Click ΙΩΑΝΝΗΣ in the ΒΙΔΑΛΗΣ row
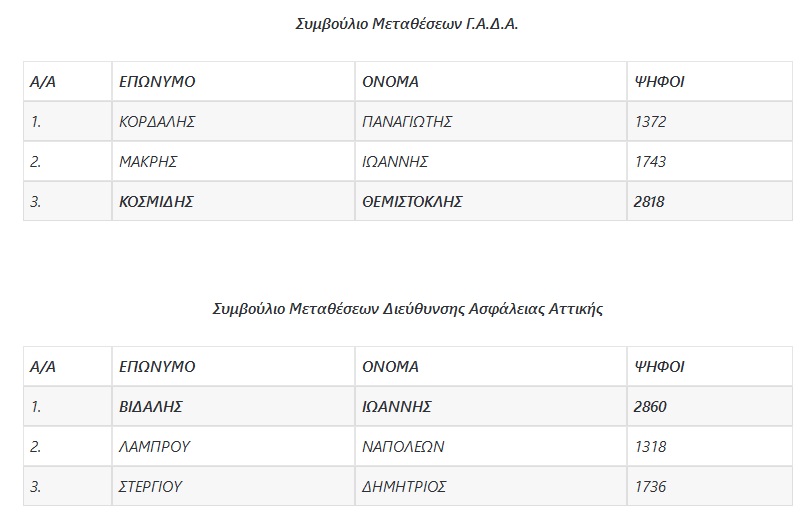Viewport: 802px width, 522px height. pyautogui.click(x=396, y=407)
